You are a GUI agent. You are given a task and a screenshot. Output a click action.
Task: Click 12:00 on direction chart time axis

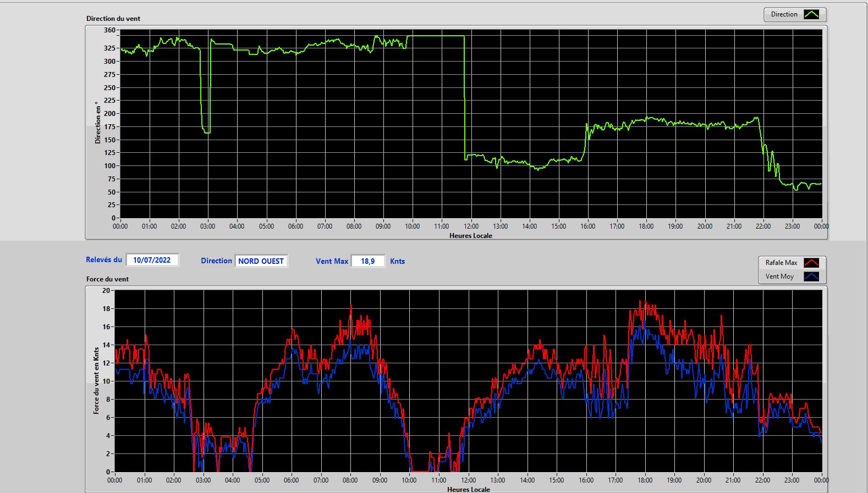tap(471, 226)
